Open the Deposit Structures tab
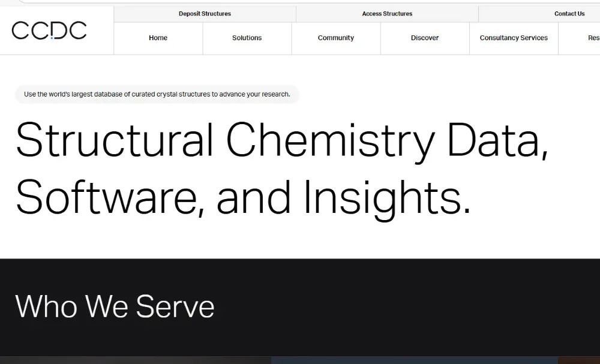Screen dimensions: 600x364 [205, 14]
